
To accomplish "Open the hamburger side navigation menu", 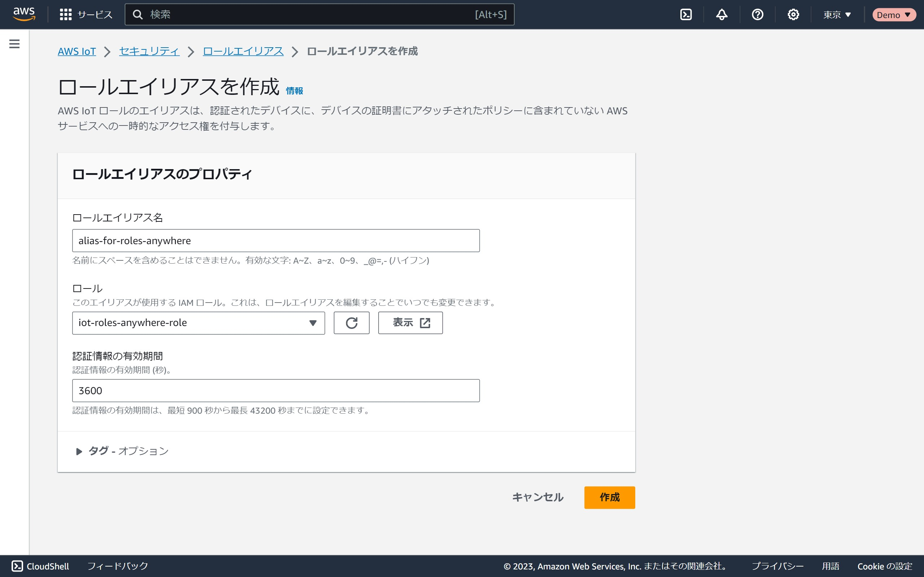I will (14, 44).
